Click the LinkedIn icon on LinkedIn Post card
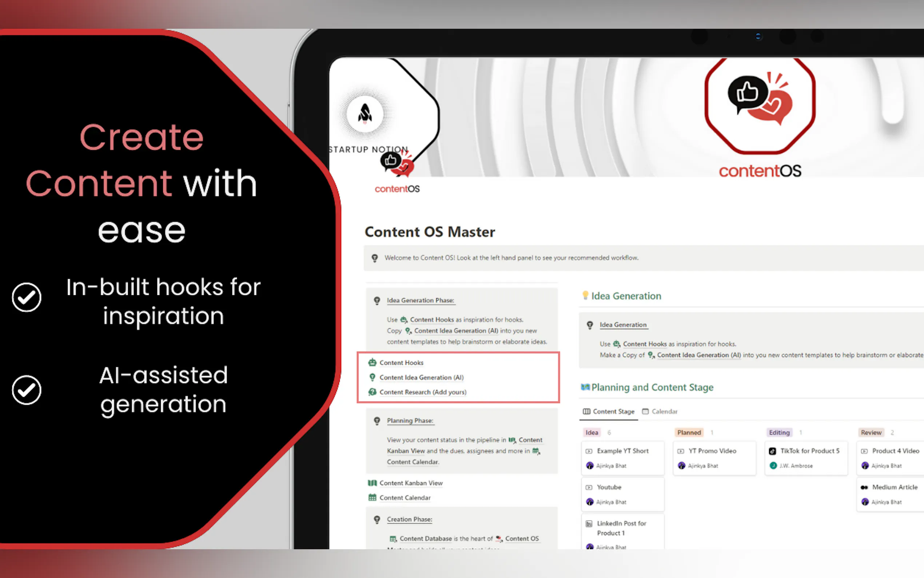Screen dimensions: 924x578 point(589,523)
